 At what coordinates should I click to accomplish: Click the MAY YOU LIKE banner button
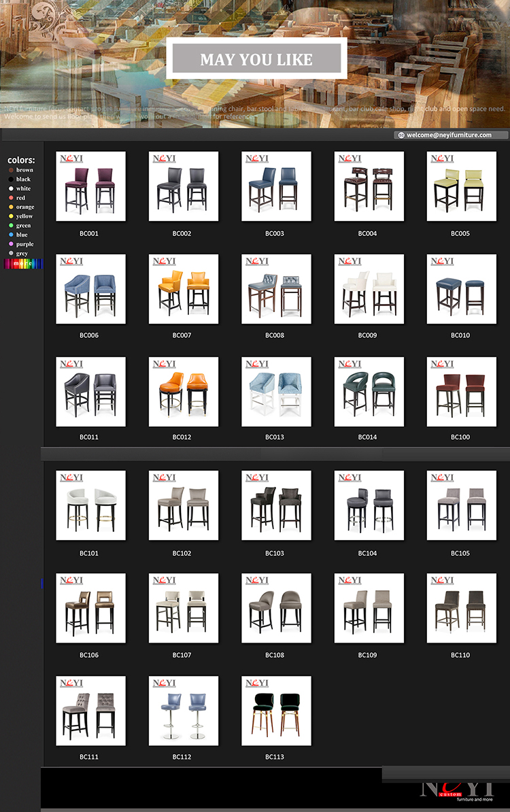(256, 59)
